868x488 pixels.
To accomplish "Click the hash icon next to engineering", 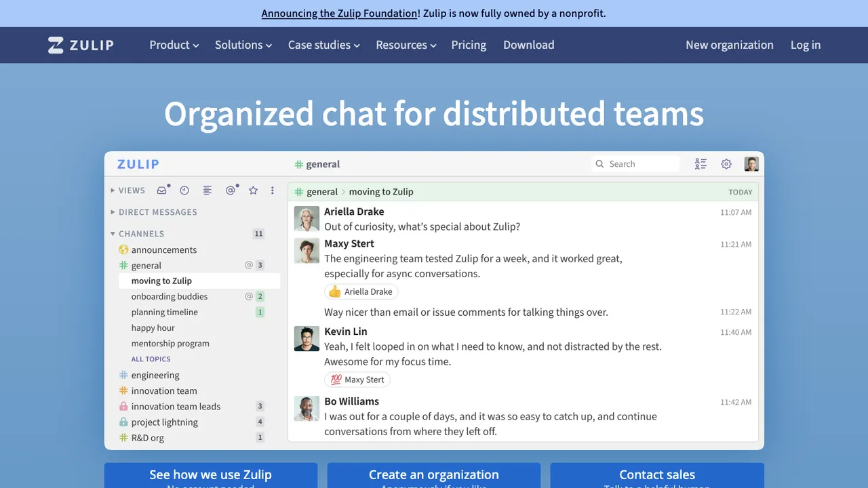I will point(123,375).
